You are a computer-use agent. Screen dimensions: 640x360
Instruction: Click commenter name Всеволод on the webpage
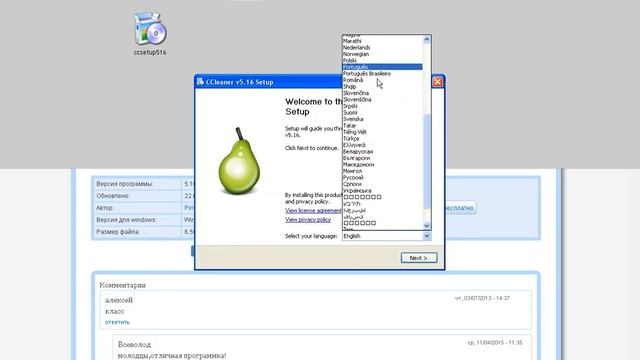[x=134, y=344]
